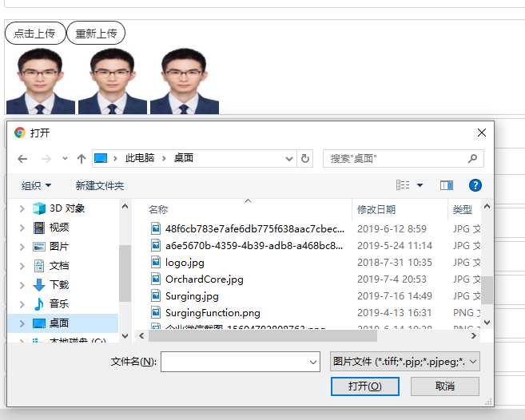Select 视频 in the navigation tree
This screenshot has height=420, width=525.
click(59, 228)
